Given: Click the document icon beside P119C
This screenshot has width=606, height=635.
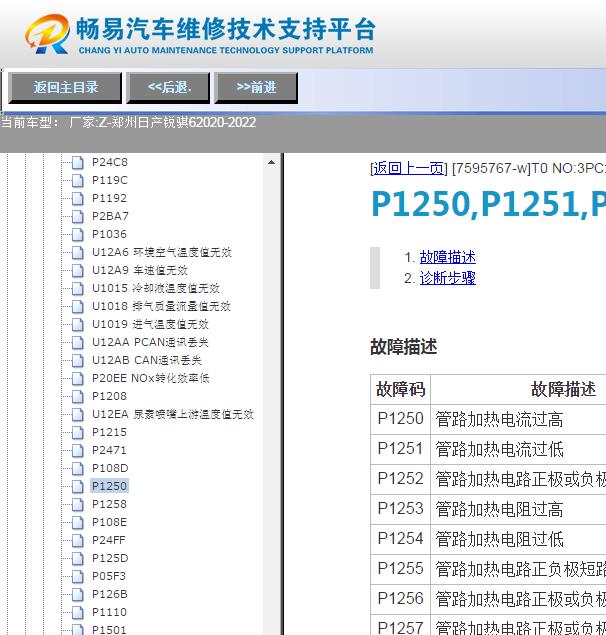Looking at the screenshot, I should [77, 180].
